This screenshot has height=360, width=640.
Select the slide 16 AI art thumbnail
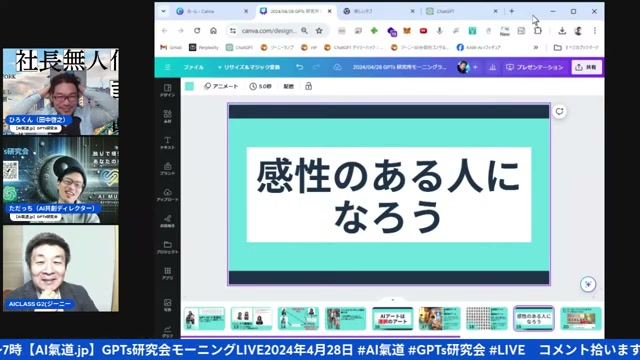pyautogui.click(x=393, y=318)
